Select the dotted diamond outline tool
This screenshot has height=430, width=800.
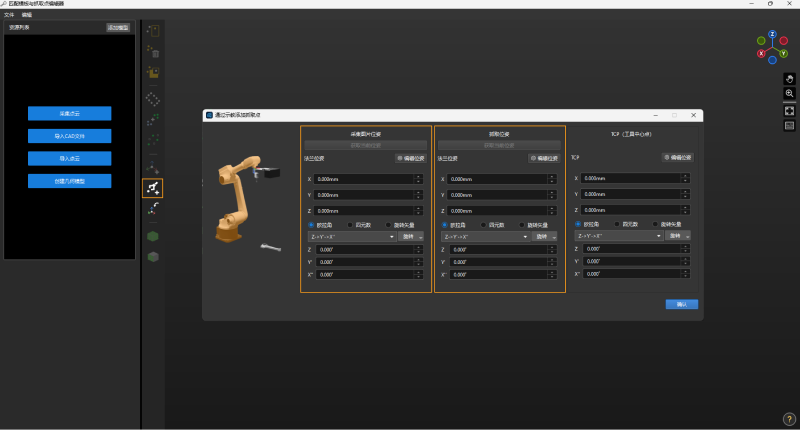click(153, 99)
